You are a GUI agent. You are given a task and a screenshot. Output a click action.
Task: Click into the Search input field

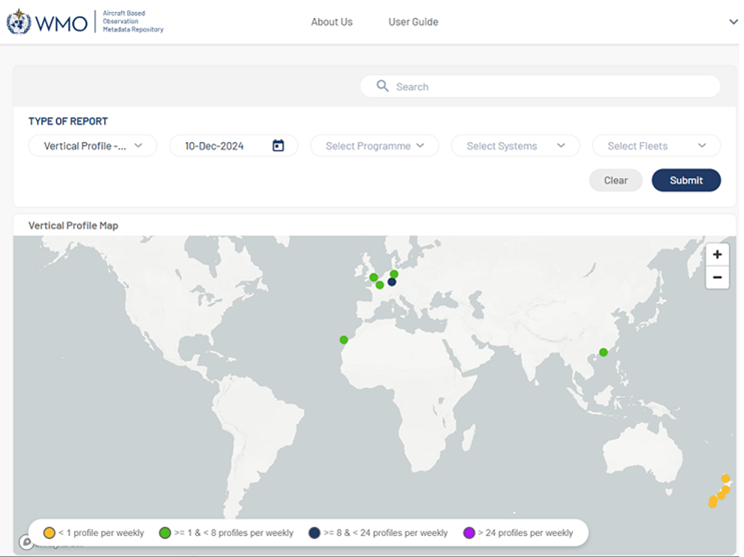(550, 87)
